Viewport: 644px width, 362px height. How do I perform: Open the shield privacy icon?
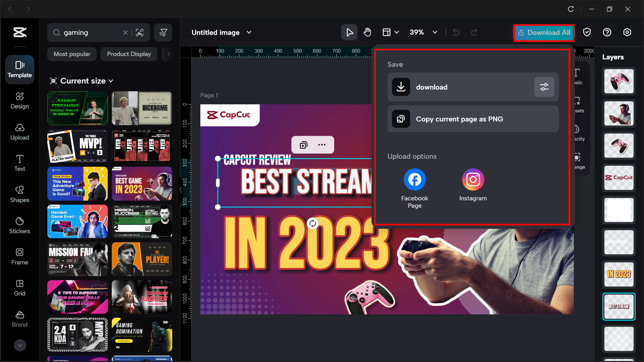(x=587, y=33)
